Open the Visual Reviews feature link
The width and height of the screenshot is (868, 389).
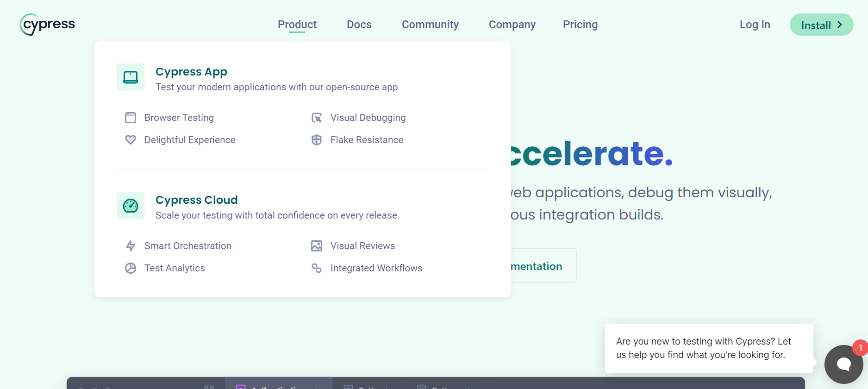(x=362, y=246)
